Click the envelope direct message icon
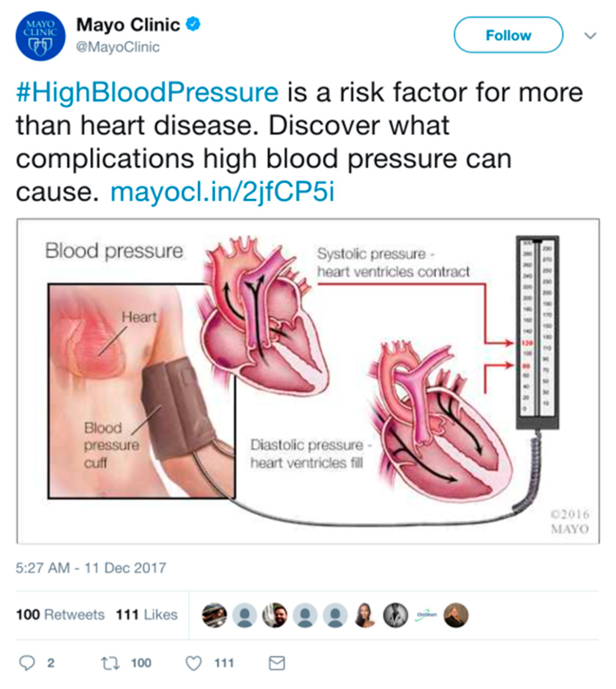 (x=277, y=663)
